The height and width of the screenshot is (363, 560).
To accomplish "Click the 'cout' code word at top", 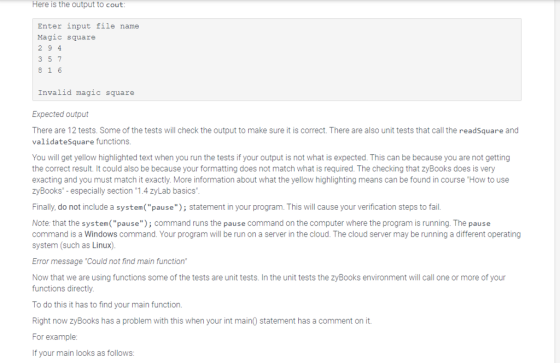I will tap(114, 5).
